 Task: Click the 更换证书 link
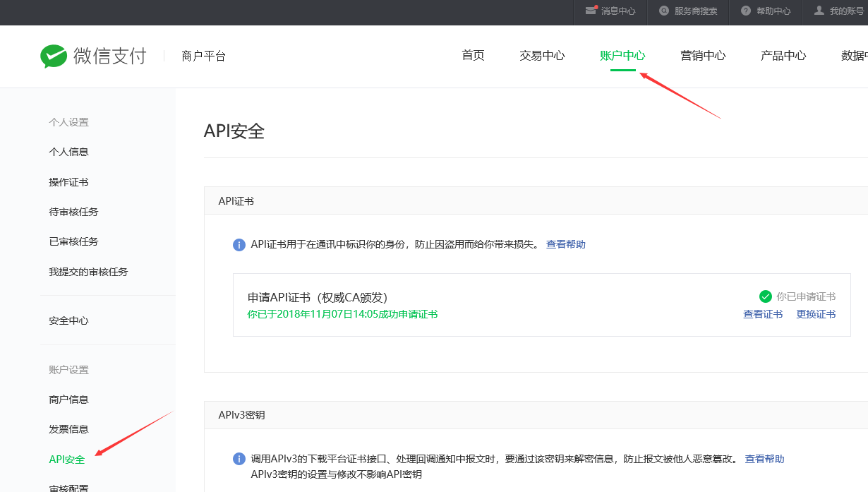[x=816, y=314]
